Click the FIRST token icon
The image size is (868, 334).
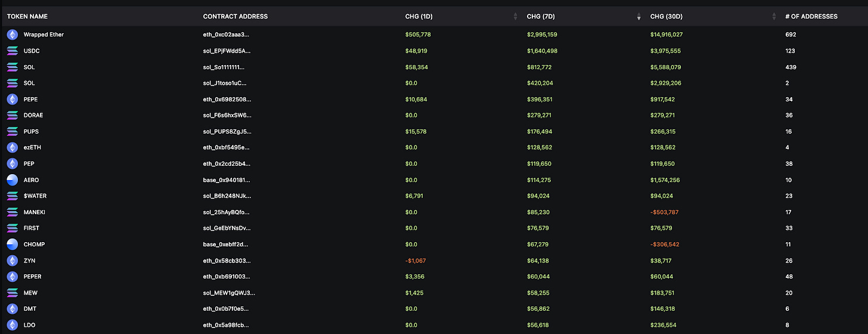[13, 228]
